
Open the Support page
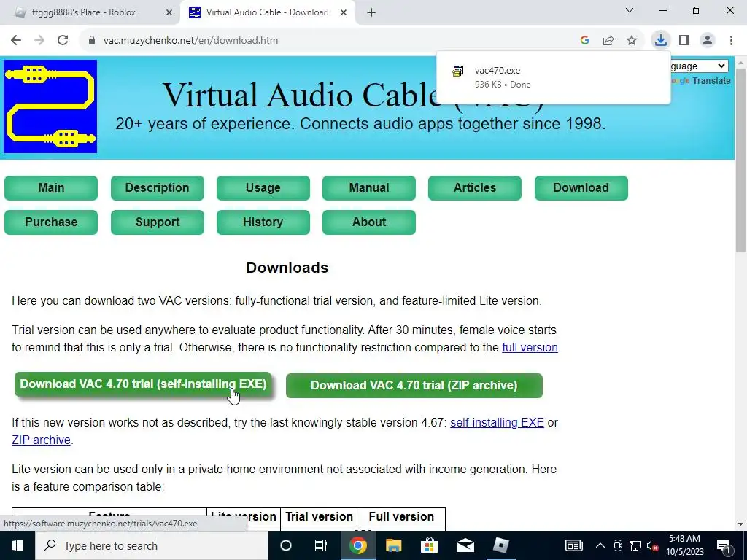(x=158, y=222)
